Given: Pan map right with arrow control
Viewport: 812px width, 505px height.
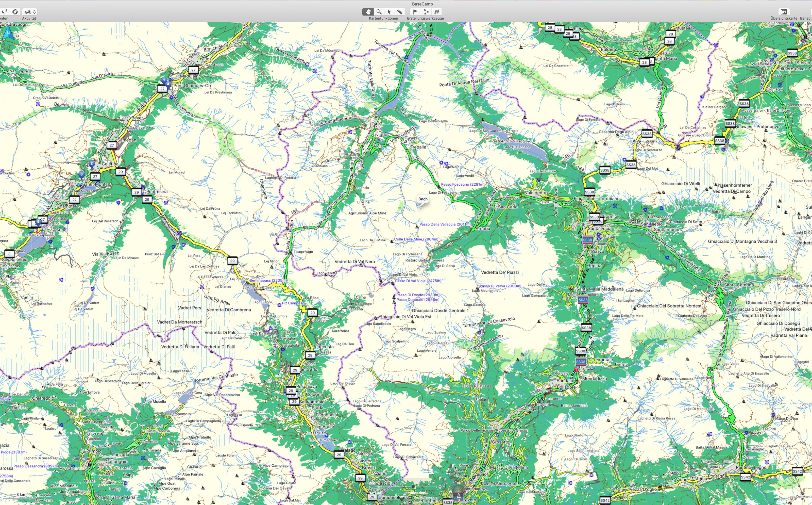Looking at the screenshot, I should click(x=359, y=492).
